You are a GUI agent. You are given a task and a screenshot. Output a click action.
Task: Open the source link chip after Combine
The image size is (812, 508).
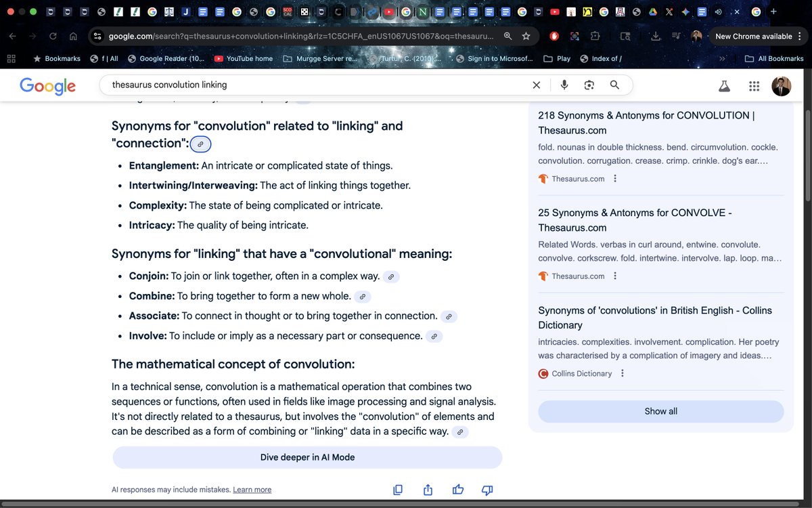[363, 297]
